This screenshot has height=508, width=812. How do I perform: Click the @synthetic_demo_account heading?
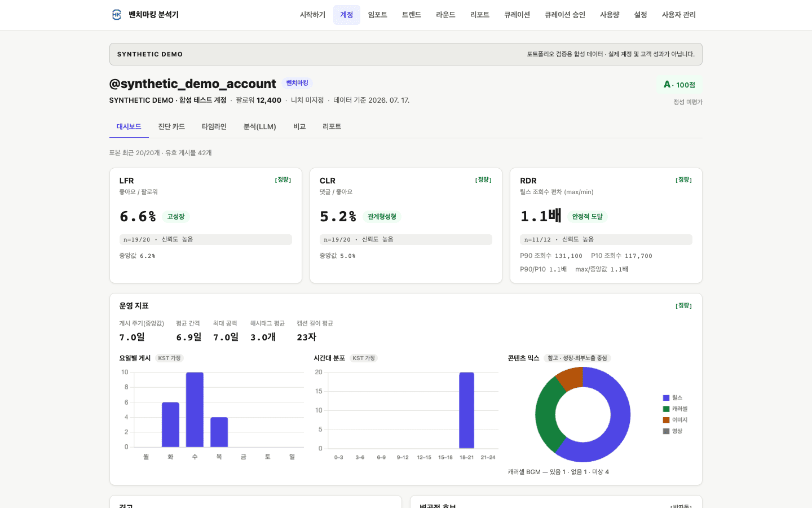(193, 84)
